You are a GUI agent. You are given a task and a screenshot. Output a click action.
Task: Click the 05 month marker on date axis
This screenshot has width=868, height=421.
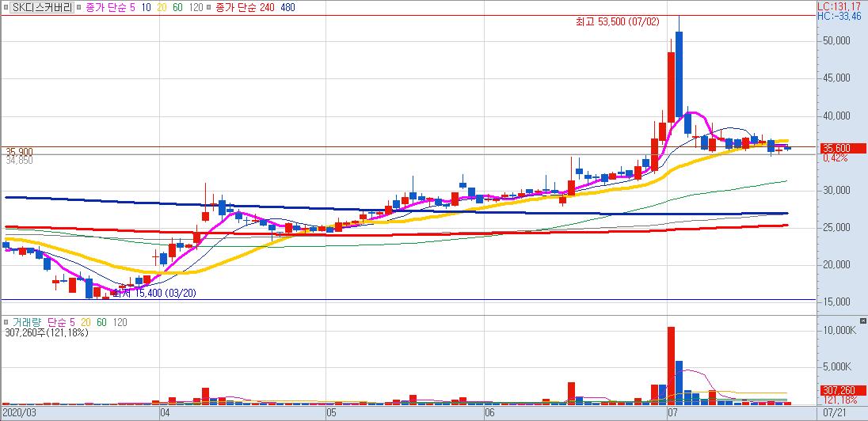pyautogui.click(x=331, y=413)
